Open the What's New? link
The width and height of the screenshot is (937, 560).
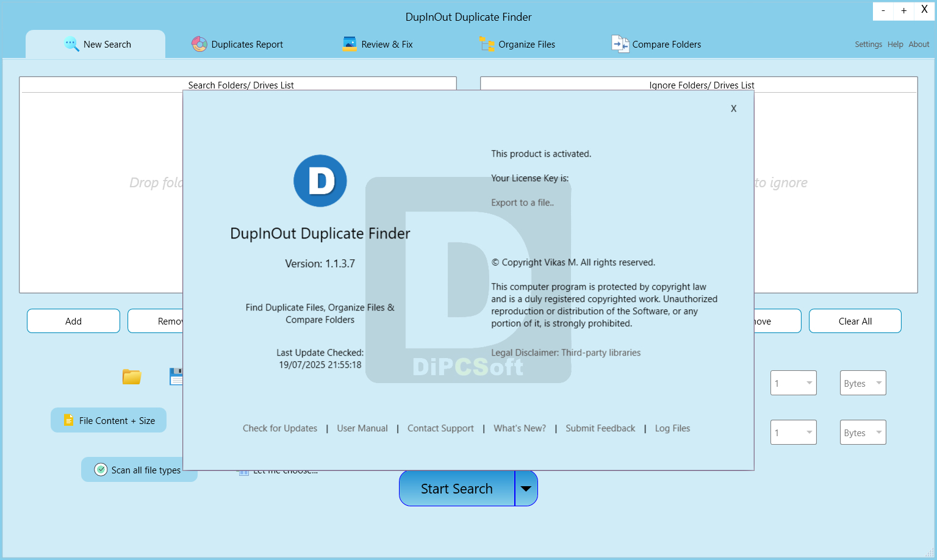[x=520, y=428]
